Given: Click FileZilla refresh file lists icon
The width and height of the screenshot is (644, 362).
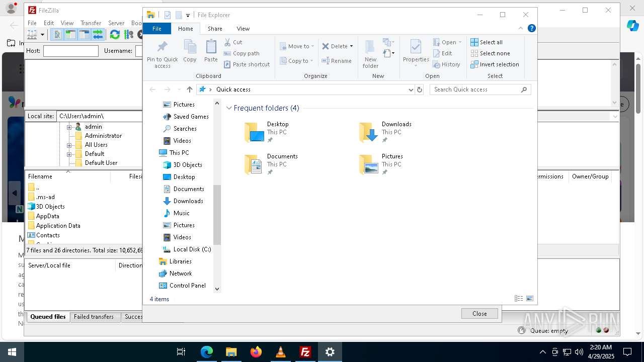Looking at the screenshot, I should (x=115, y=35).
